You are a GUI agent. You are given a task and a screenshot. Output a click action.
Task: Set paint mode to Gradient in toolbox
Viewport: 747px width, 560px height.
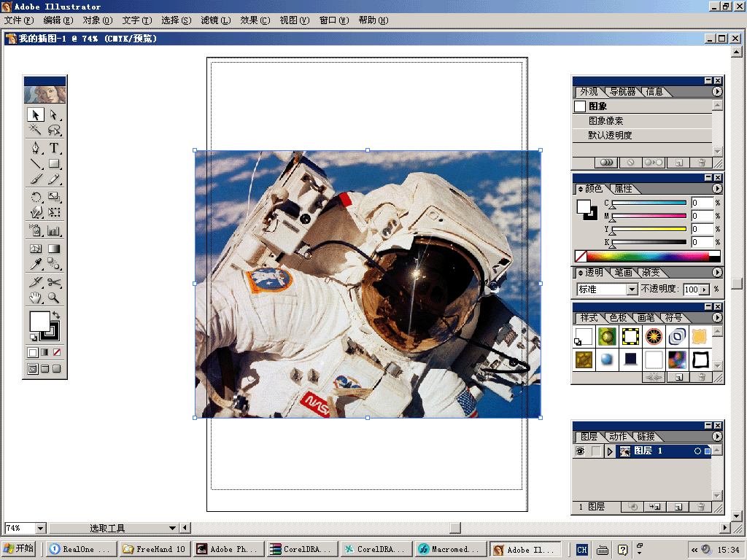44,352
